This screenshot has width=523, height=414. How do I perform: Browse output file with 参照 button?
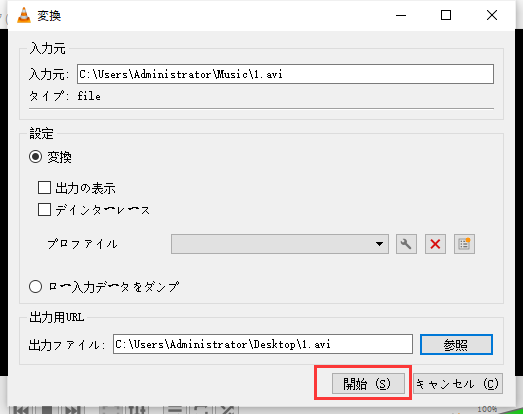pyautogui.click(x=456, y=344)
